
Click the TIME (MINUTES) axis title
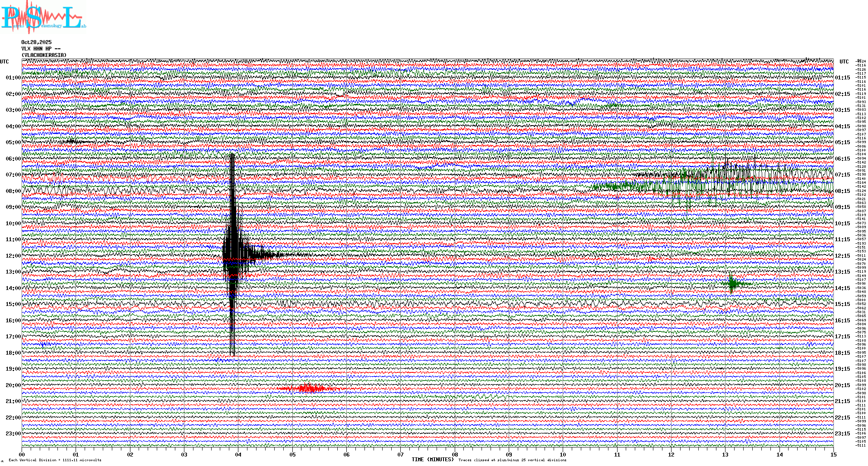433,460
